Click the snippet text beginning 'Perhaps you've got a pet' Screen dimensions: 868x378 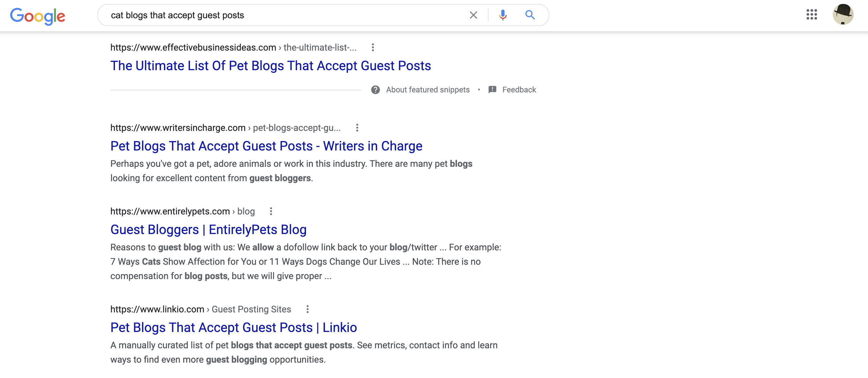click(x=291, y=171)
